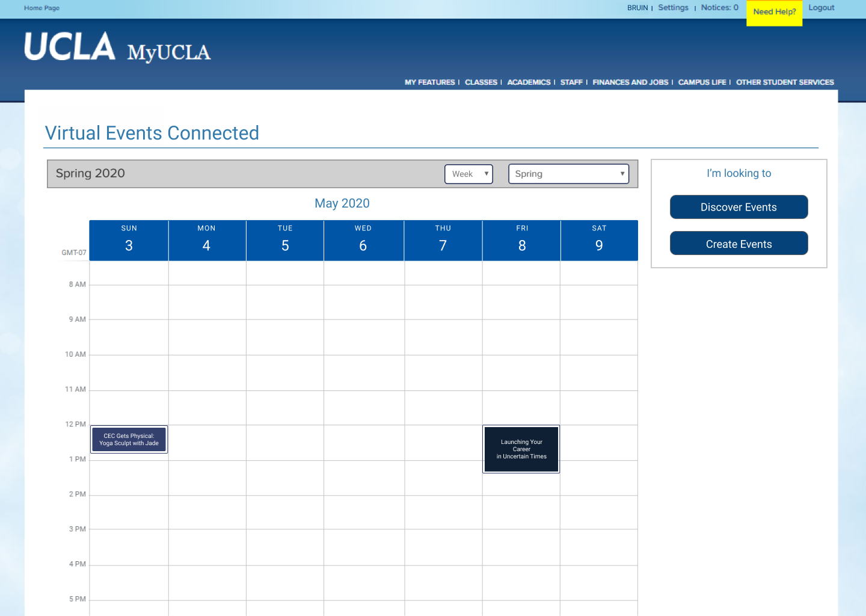Select the TUE 5 day header

coord(285,241)
